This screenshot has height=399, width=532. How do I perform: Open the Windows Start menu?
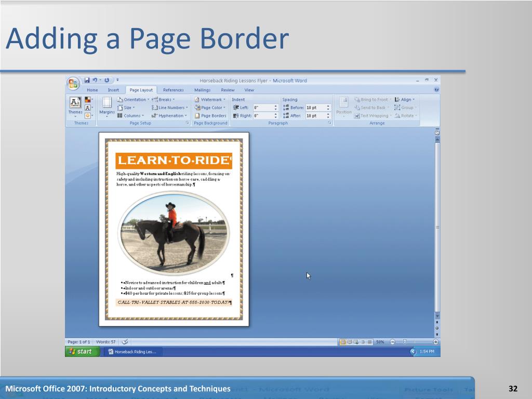82,352
